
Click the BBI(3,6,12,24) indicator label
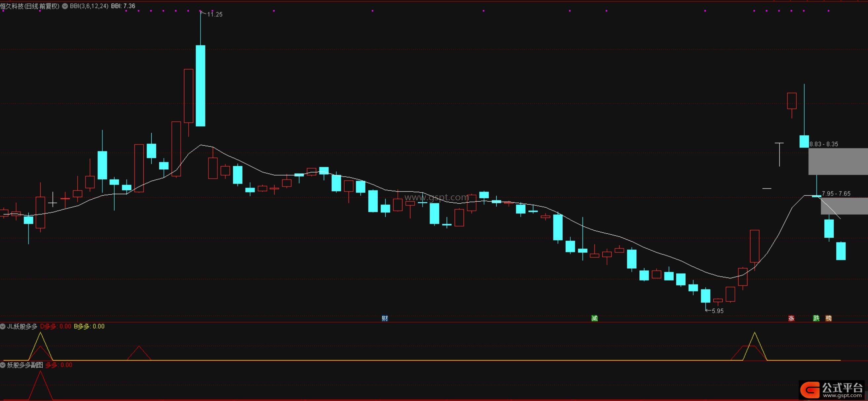click(89, 6)
